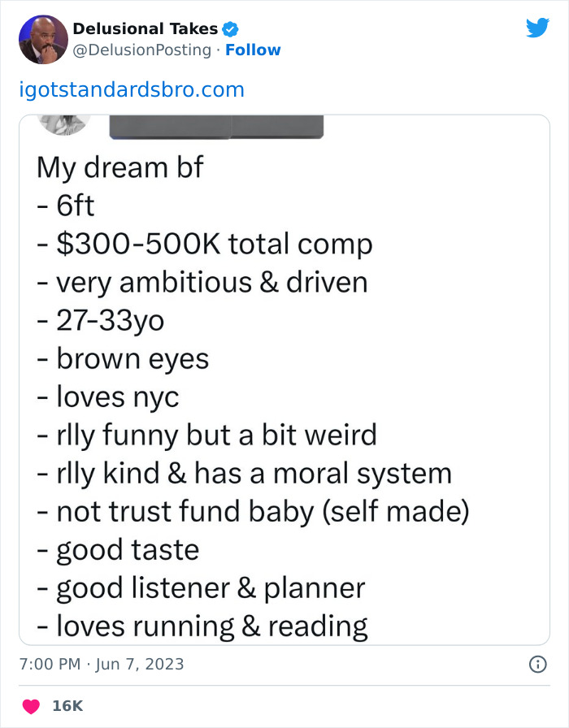569x728 pixels.
Task: Click the "not trust fund baby" line
Action: click(254, 511)
